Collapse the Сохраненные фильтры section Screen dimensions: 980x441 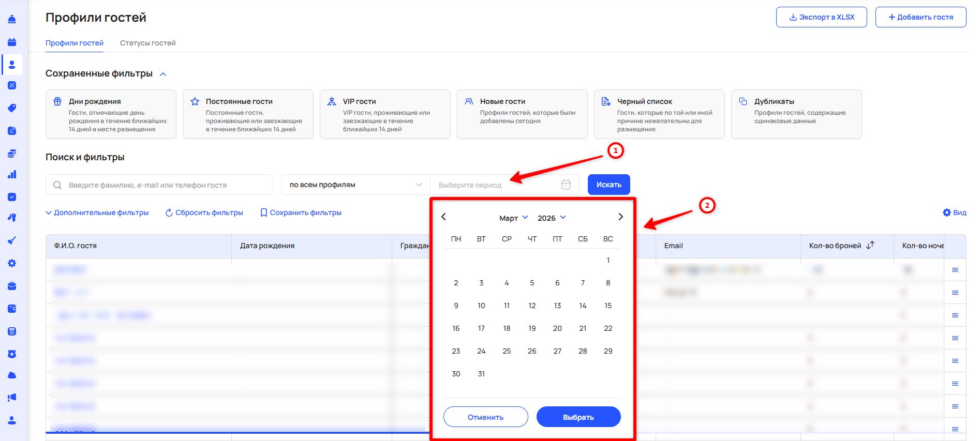pos(163,74)
